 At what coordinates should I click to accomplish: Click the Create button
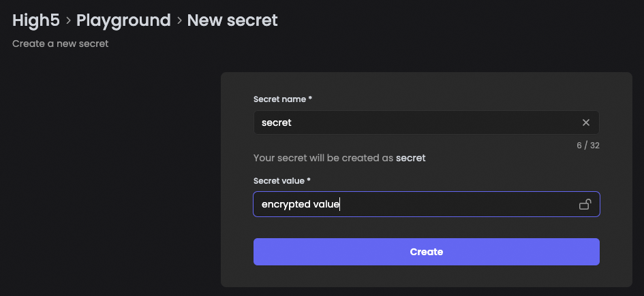426,252
